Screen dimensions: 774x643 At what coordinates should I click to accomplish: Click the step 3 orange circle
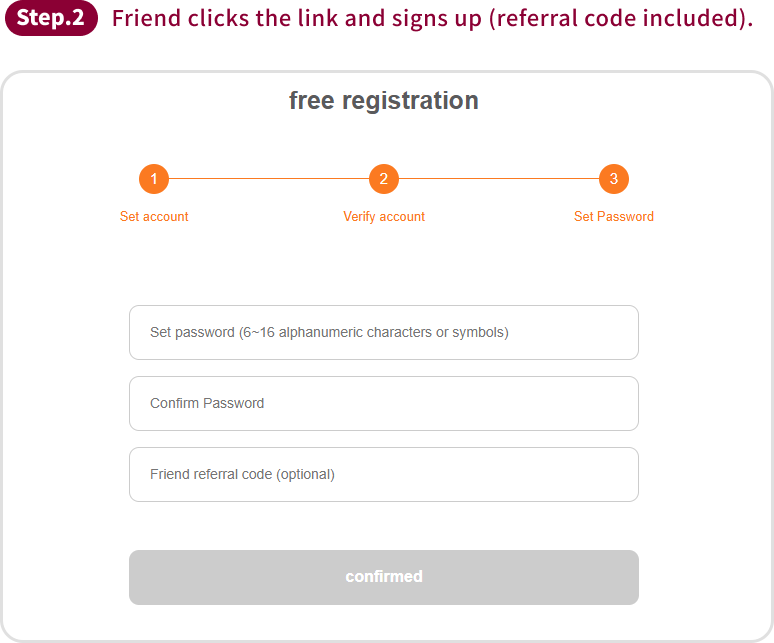[x=614, y=179]
